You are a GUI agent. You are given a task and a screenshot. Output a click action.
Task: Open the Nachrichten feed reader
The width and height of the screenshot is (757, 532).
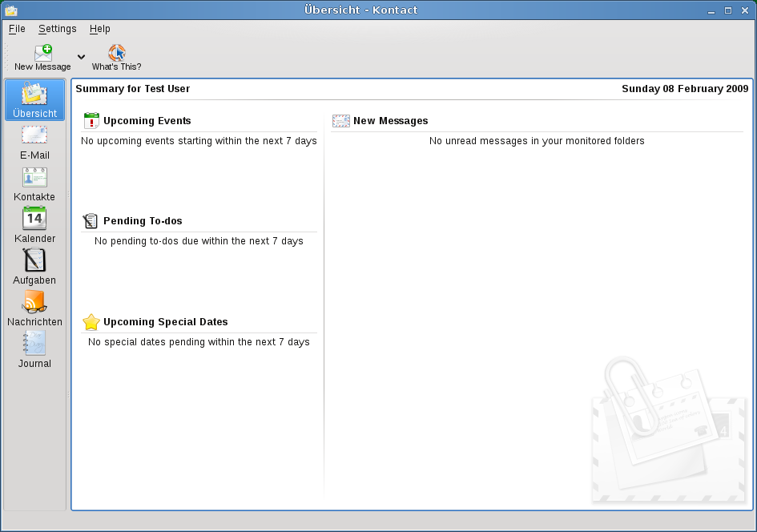tap(34, 309)
